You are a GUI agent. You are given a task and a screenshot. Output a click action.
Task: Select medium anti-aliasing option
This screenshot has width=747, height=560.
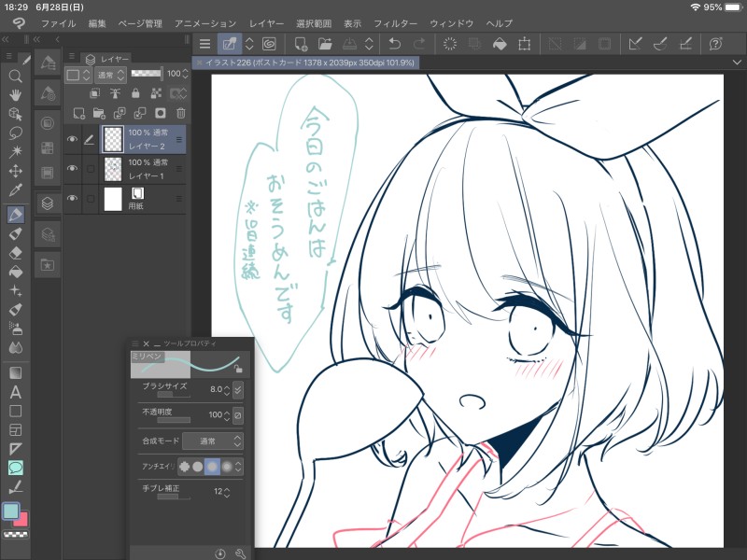coord(212,467)
